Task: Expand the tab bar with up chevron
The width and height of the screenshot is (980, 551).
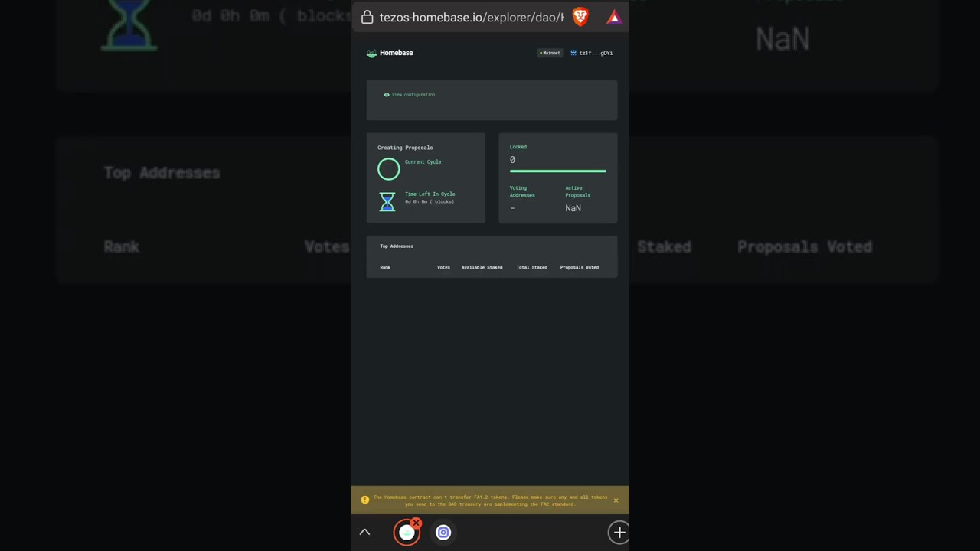Action: (364, 532)
